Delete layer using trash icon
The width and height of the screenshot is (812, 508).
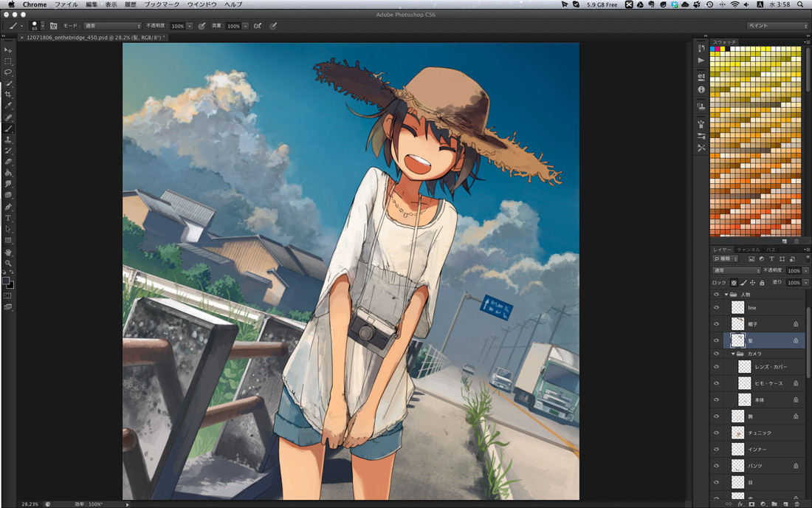pyautogui.click(x=796, y=504)
